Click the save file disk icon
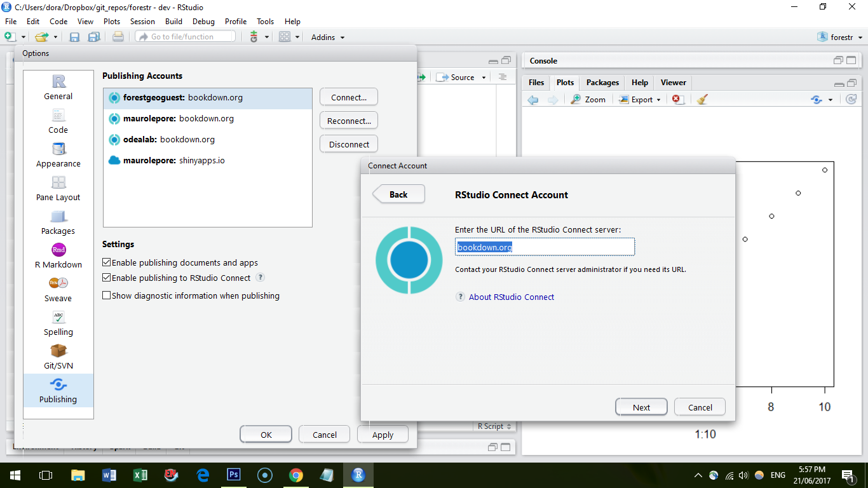868x488 pixels. [74, 37]
